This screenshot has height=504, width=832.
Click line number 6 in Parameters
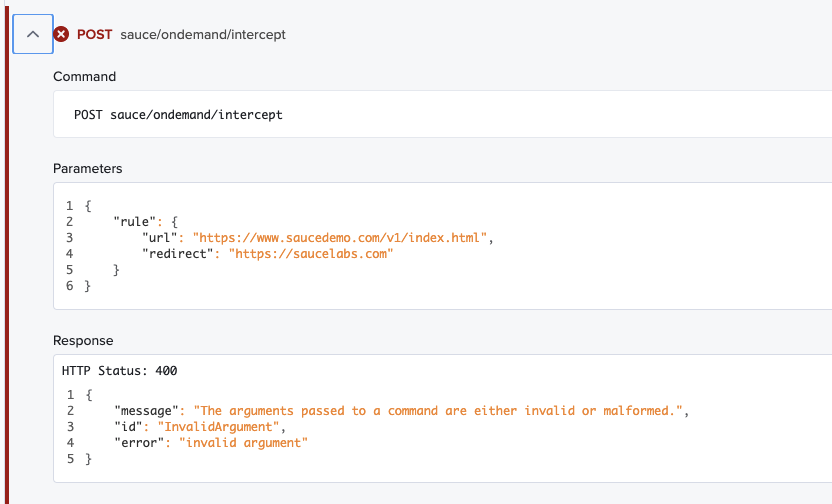tap(70, 286)
